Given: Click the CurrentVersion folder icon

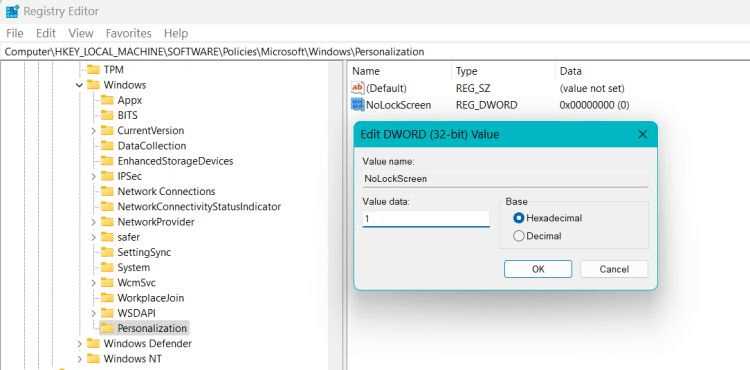Looking at the screenshot, I should click(107, 131).
